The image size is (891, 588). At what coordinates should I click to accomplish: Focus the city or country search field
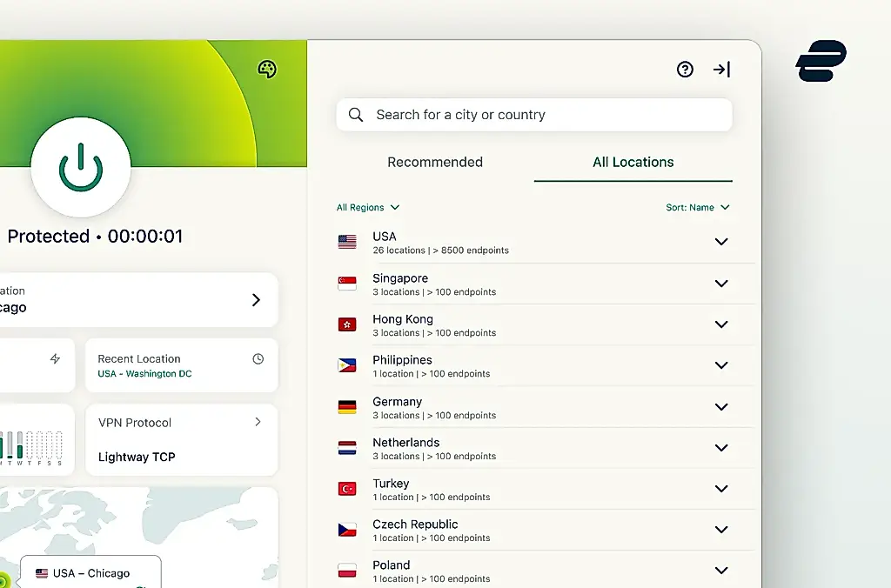click(534, 115)
